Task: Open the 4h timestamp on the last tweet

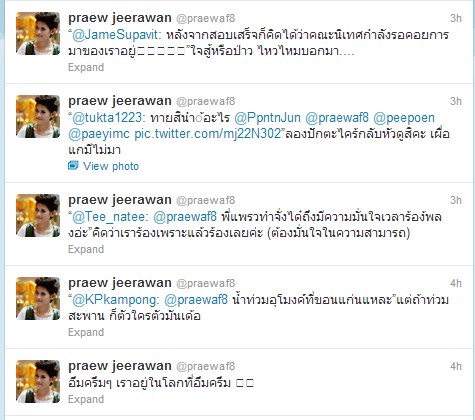Action: coord(456,366)
